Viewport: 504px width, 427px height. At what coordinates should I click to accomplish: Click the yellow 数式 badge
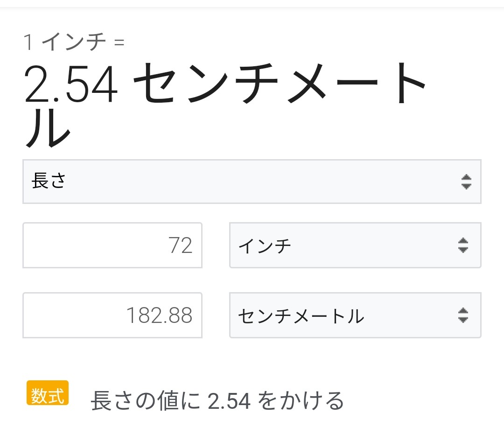pos(48,393)
